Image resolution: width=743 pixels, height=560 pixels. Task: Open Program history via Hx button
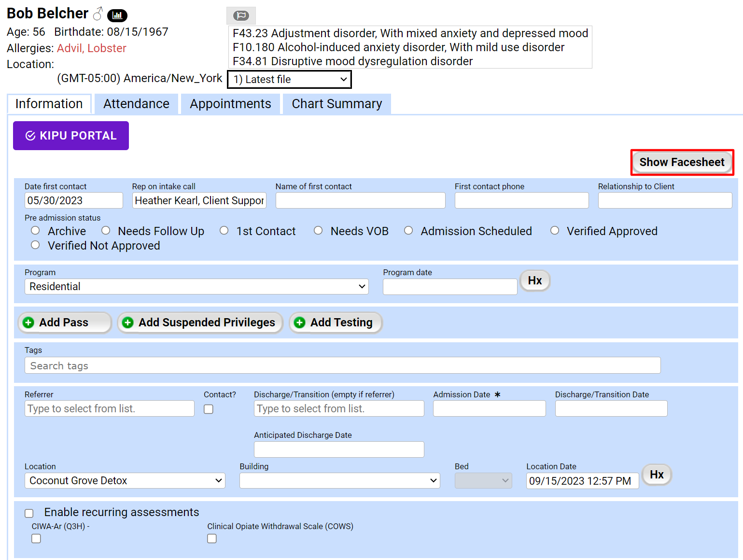(x=534, y=280)
